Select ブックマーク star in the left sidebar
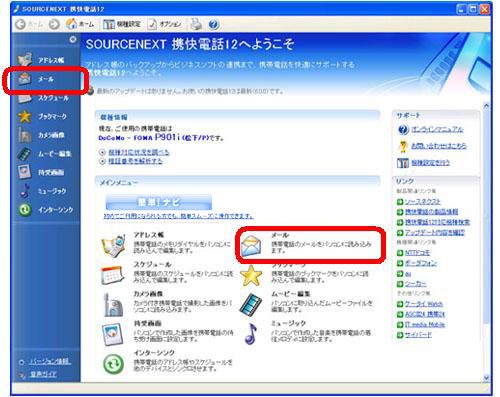Viewport: 500px width, 397px height. pyautogui.click(x=42, y=116)
